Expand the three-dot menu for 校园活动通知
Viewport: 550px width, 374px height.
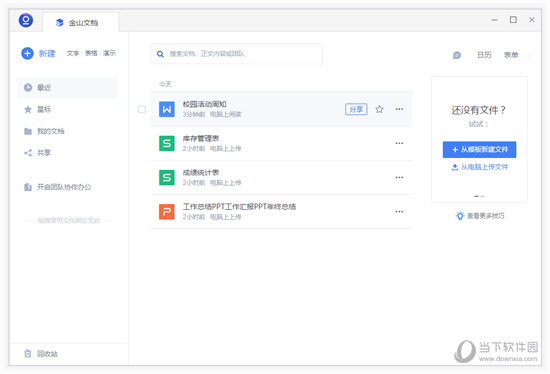tap(399, 109)
